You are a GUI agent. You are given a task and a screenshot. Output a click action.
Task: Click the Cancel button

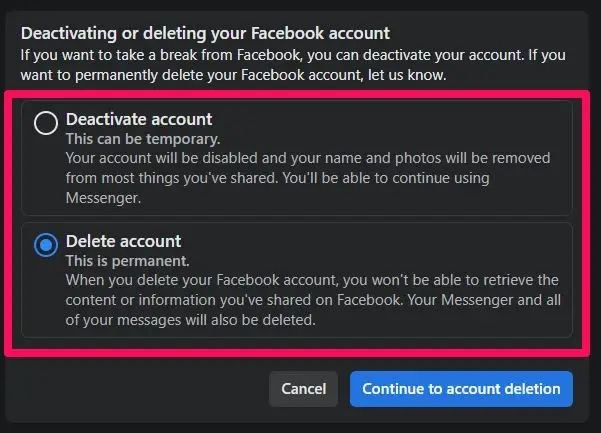tap(303, 388)
